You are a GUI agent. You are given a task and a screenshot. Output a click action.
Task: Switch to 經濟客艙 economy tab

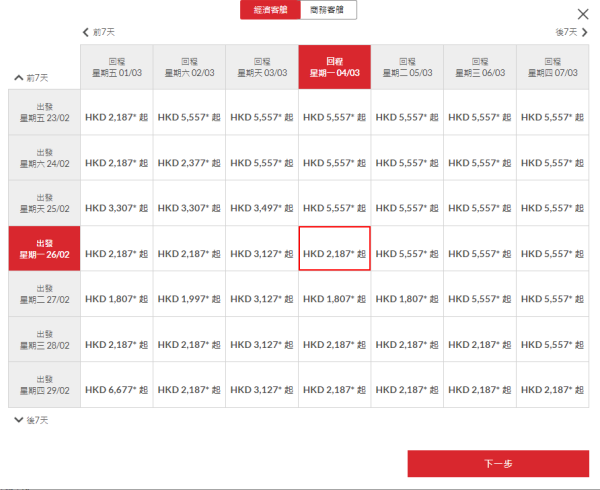[269, 10]
